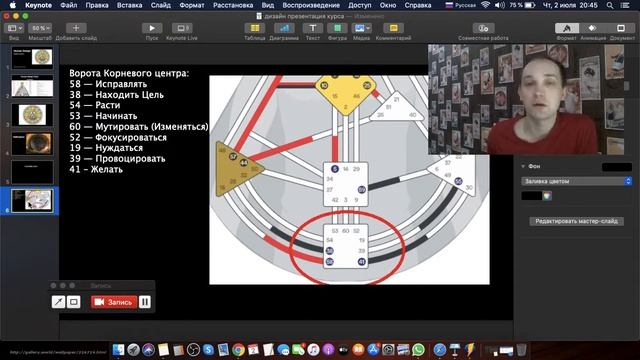The height and width of the screenshot is (360, 640).
Task: Open the Доступ menu
Action: [360, 5]
